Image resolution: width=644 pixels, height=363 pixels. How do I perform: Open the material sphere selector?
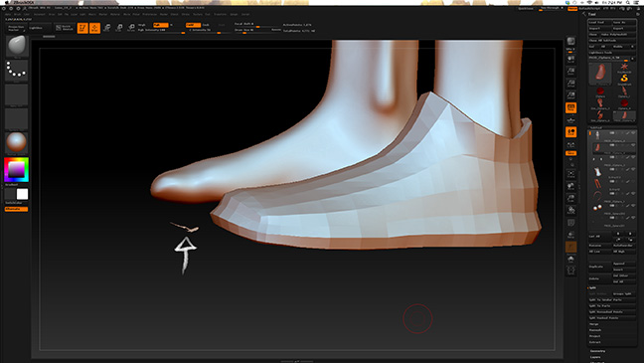pyautogui.click(x=17, y=142)
